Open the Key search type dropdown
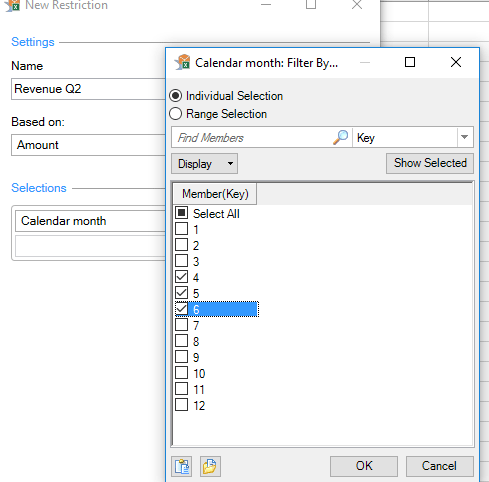 tap(464, 137)
